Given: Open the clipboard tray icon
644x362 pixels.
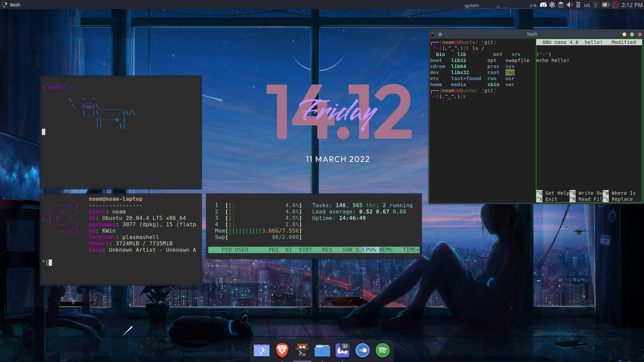Looking at the screenshot, I should (561, 5).
